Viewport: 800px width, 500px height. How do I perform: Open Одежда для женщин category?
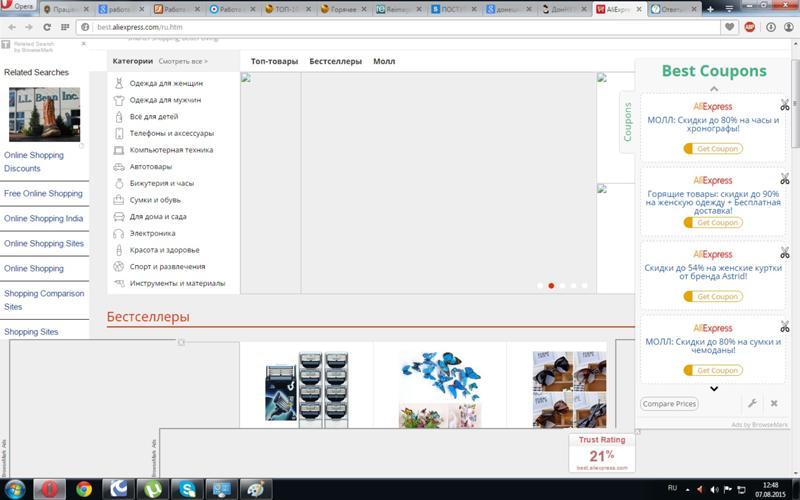pos(166,83)
